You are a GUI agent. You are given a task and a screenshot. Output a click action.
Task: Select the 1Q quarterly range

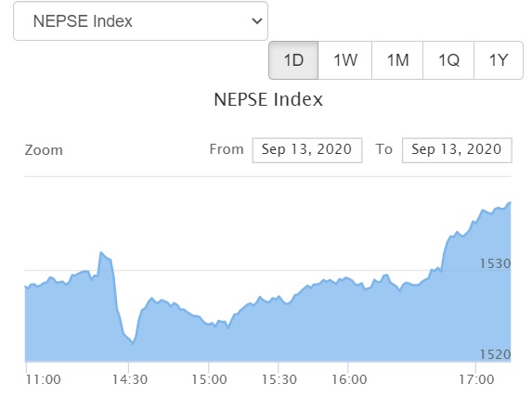tap(448, 60)
